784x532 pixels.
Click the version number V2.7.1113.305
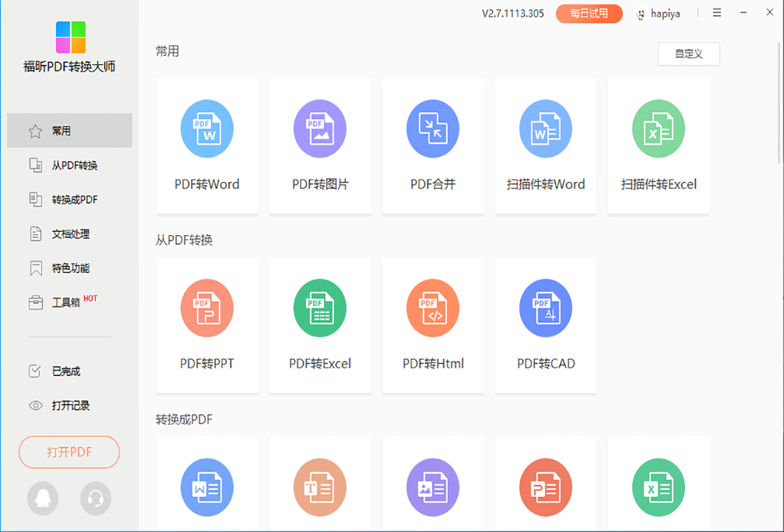pyautogui.click(x=513, y=13)
